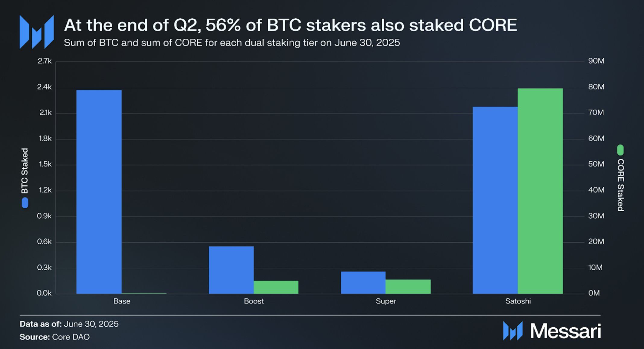Select the blue BTC bar for Base tier
Image resolution: width=644 pixels, height=349 pixels.
click(x=99, y=192)
